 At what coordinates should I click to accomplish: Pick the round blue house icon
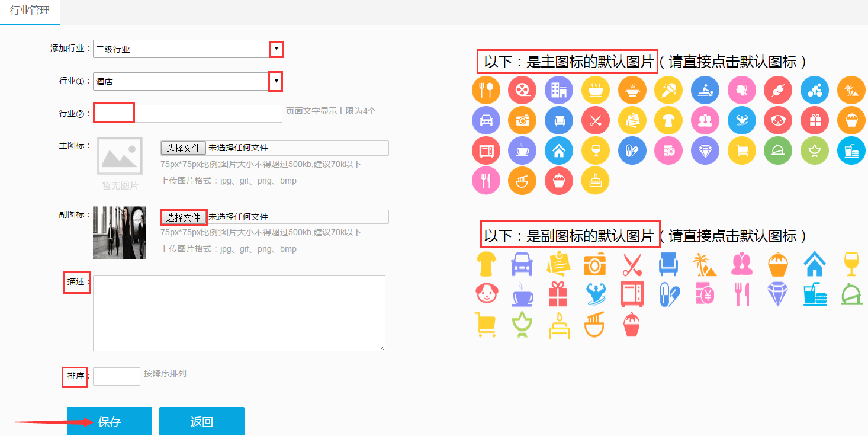559,150
